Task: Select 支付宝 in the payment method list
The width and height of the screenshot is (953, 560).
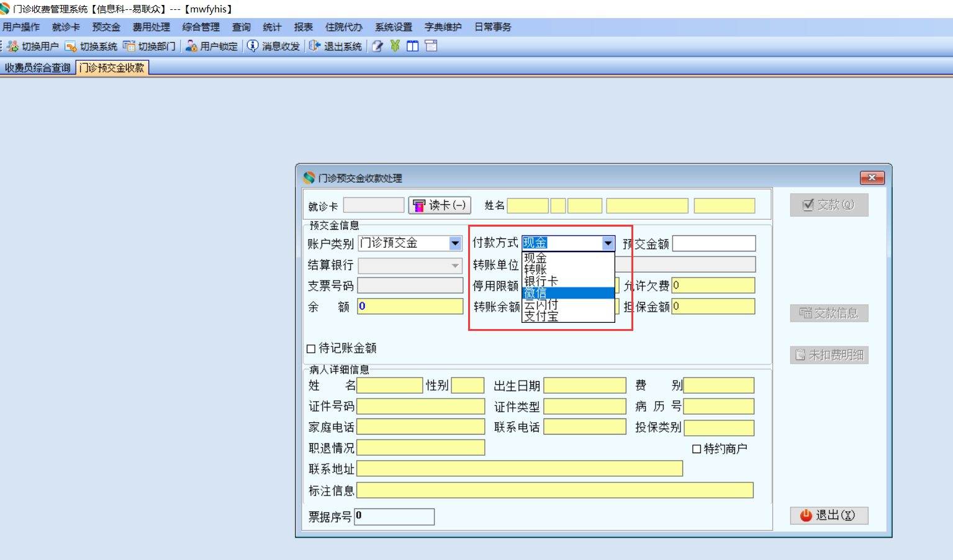Action: click(x=568, y=317)
